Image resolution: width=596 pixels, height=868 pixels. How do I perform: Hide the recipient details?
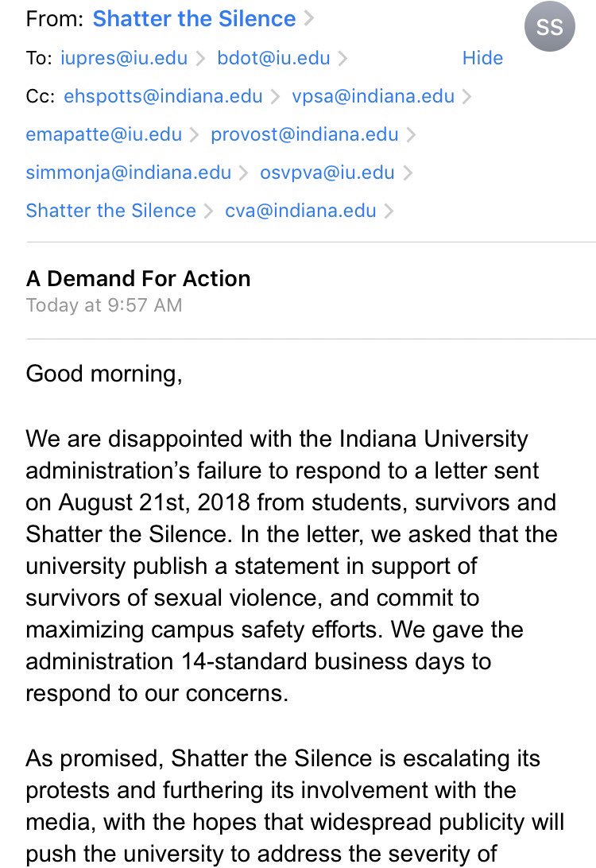(x=482, y=58)
